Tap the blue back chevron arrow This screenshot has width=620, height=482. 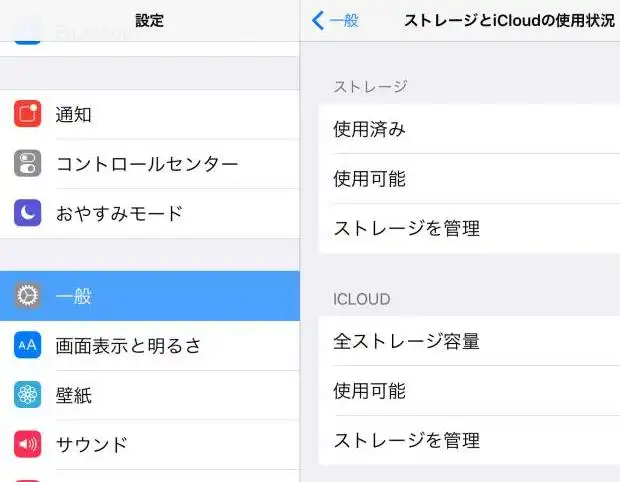click(319, 20)
